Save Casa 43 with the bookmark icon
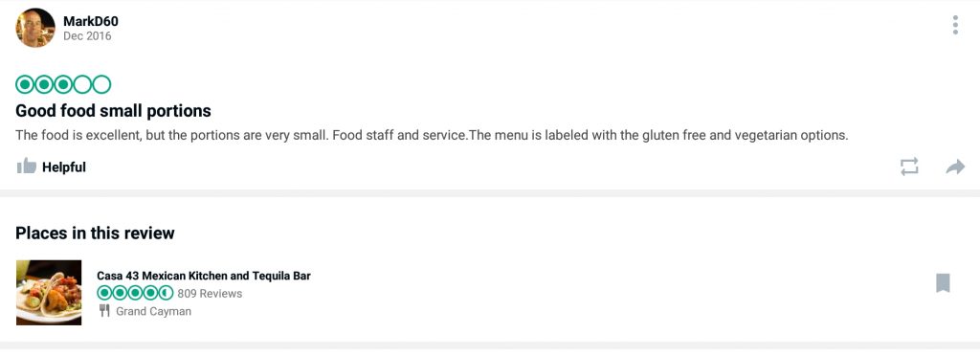The width and height of the screenshot is (980, 356). 943,283
